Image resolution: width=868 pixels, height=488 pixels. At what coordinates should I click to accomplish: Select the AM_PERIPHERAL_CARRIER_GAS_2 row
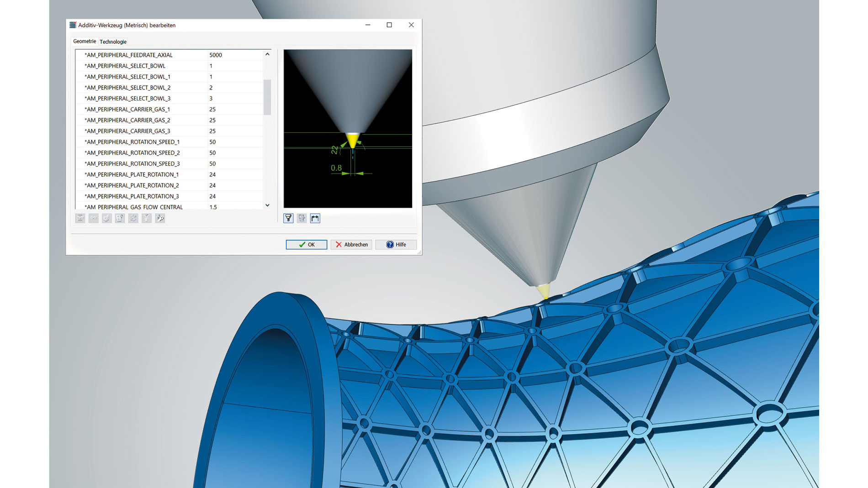click(x=169, y=120)
